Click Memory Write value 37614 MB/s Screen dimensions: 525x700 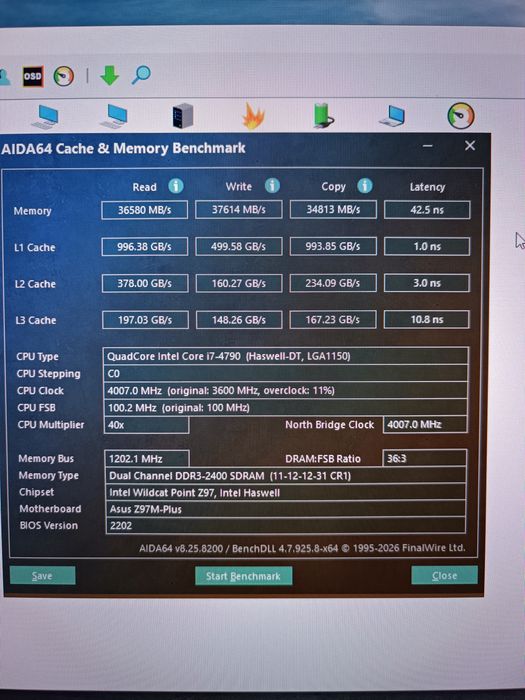pyautogui.click(x=239, y=209)
